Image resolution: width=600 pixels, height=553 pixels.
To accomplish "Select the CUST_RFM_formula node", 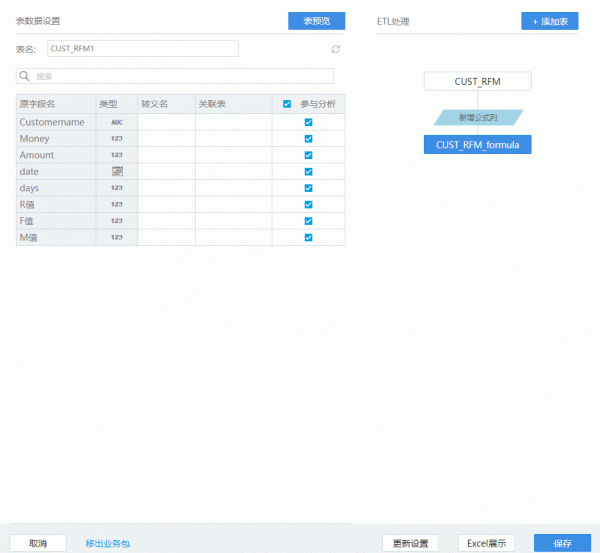I will [x=478, y=145].
